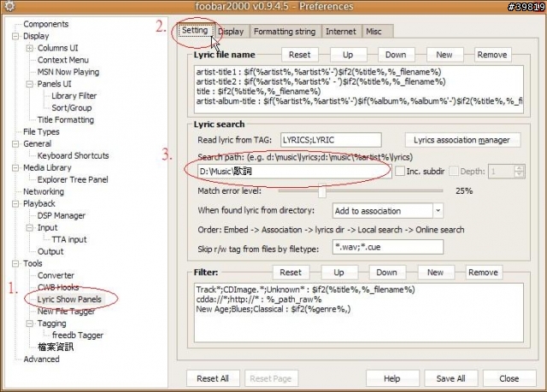Select Networking in the tree
The image size is (547, 392).
coord(44,191)
